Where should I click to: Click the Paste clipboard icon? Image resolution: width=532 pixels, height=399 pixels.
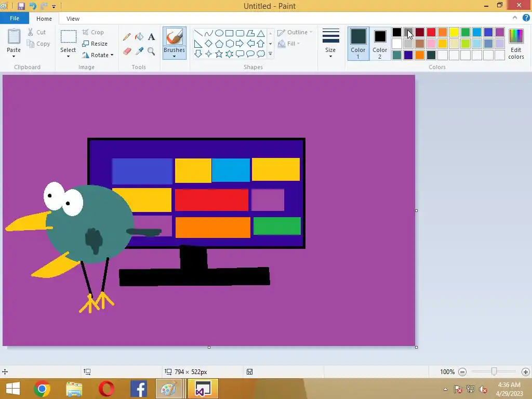pos(14,36)
